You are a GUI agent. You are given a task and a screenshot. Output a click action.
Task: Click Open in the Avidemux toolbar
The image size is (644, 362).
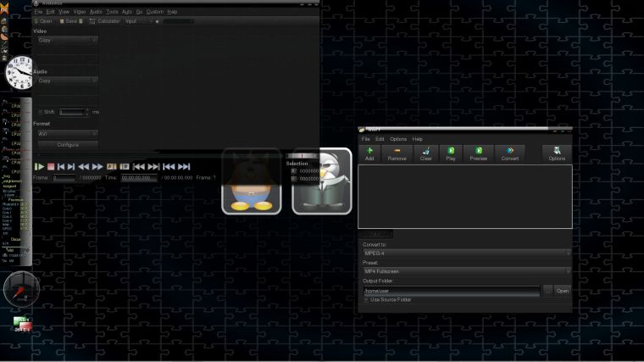click(43, 21)
